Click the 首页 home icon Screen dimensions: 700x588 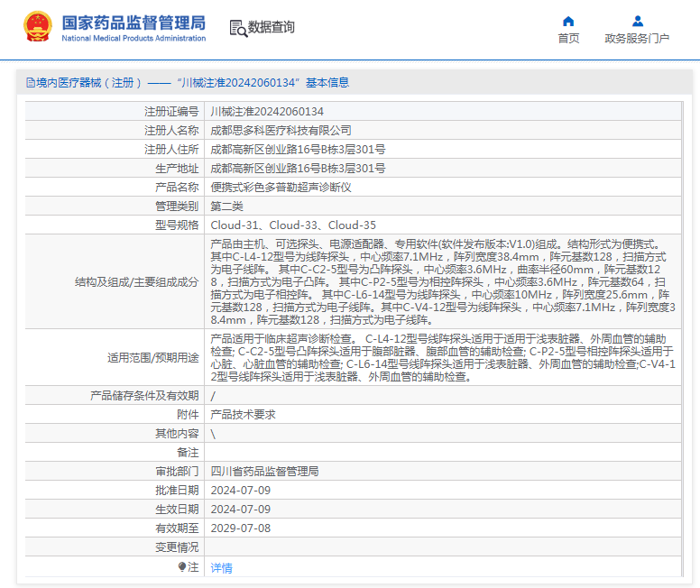tap(568, 21)
